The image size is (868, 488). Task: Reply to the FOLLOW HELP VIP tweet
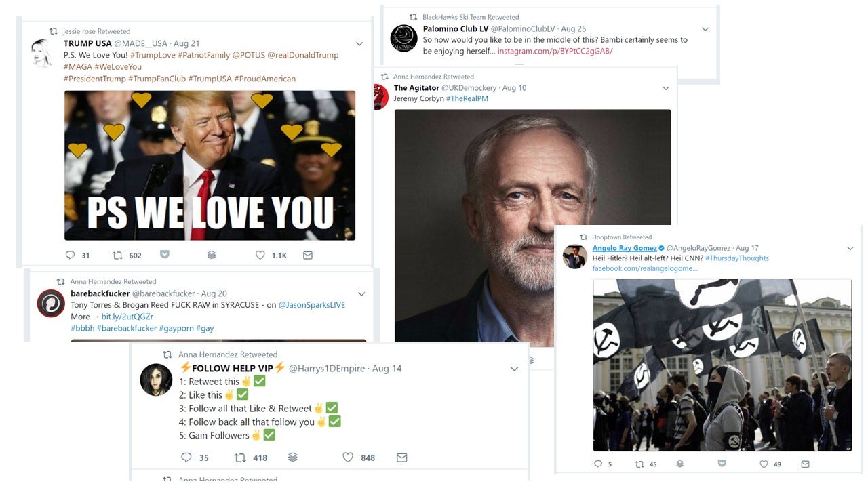pyautogui.click(x=186, y=457)
